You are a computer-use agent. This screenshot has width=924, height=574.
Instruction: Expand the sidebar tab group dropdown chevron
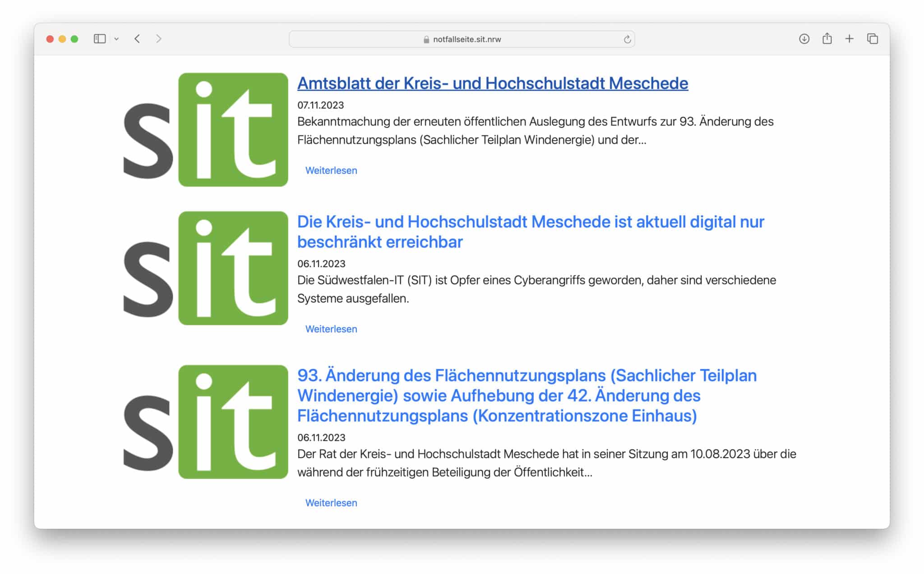click(116, 39)
